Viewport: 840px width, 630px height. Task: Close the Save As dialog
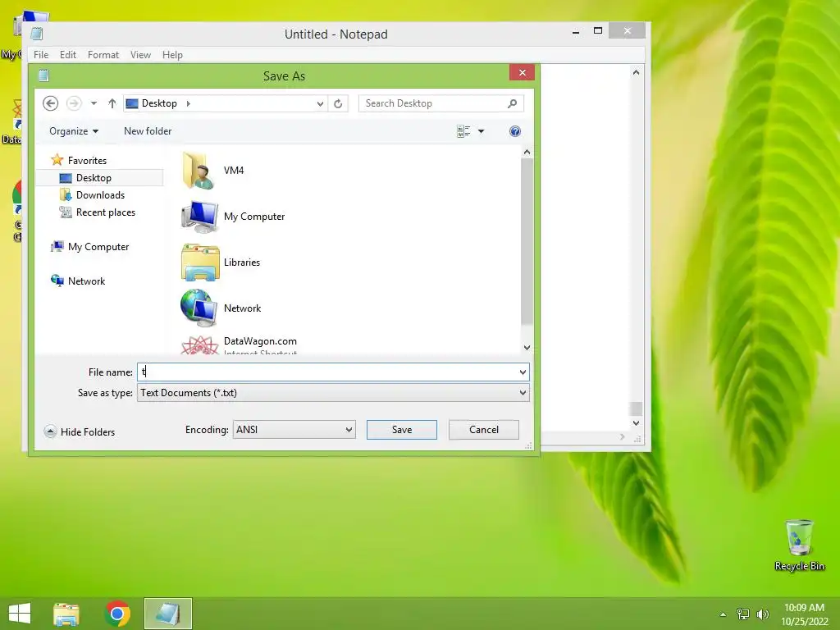click(x=523, y=73)
